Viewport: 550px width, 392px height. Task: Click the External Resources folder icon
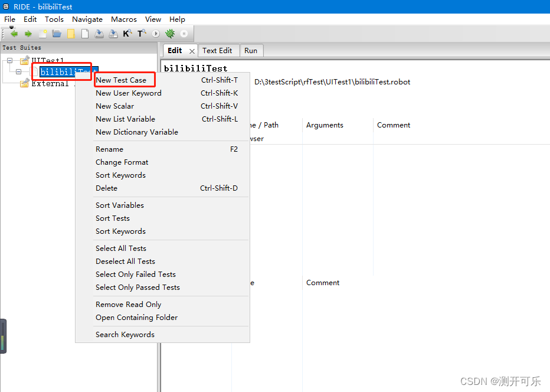pyautogui.click(x=25, y=83)
